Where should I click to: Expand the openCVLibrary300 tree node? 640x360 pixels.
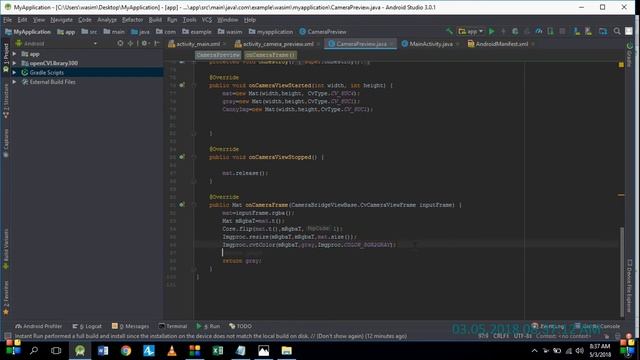(14, 63)
